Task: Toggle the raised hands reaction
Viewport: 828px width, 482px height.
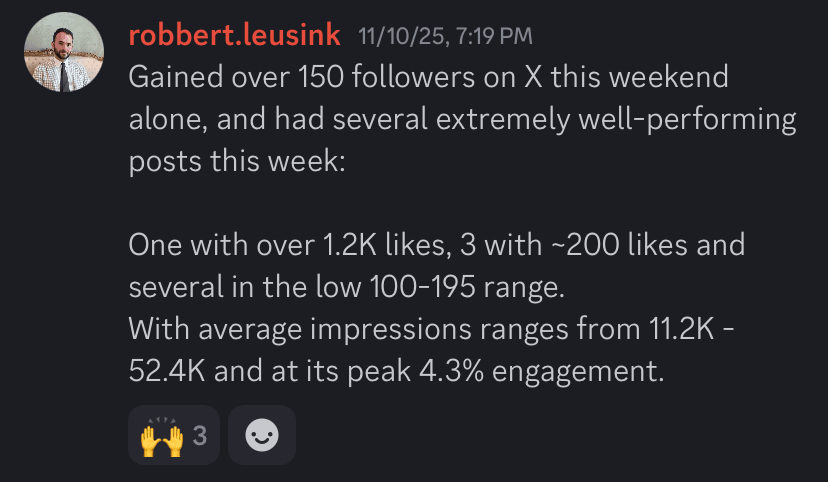Action: 162,435
